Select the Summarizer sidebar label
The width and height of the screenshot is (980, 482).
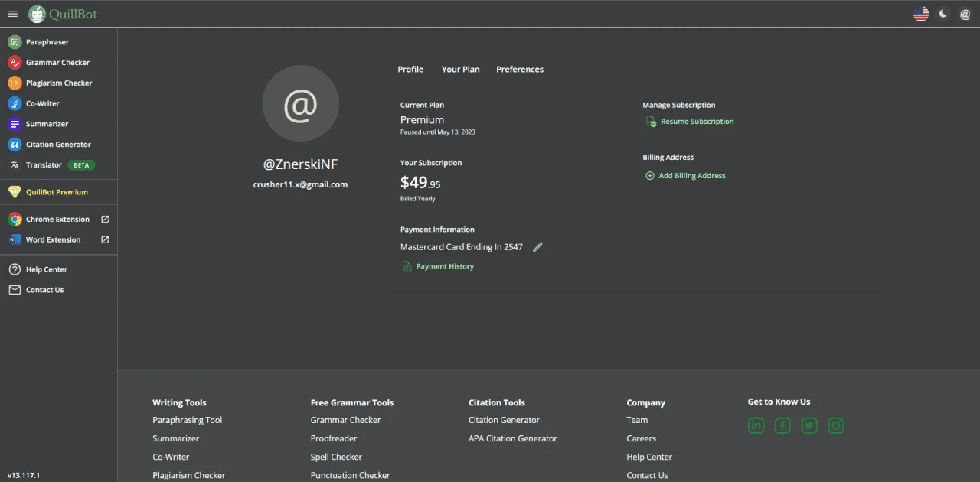tap(47, 124)
